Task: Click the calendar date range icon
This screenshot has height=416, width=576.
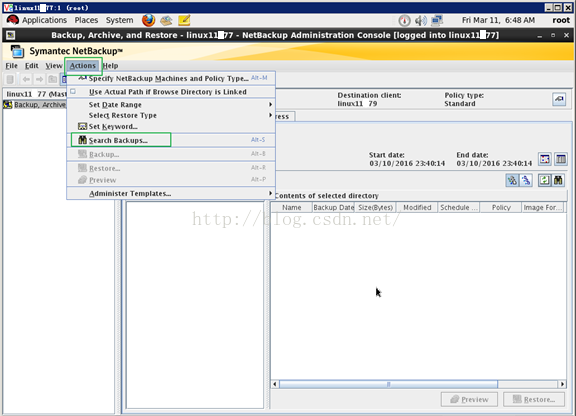Action: pyautogui.click(x=545, y=159)
